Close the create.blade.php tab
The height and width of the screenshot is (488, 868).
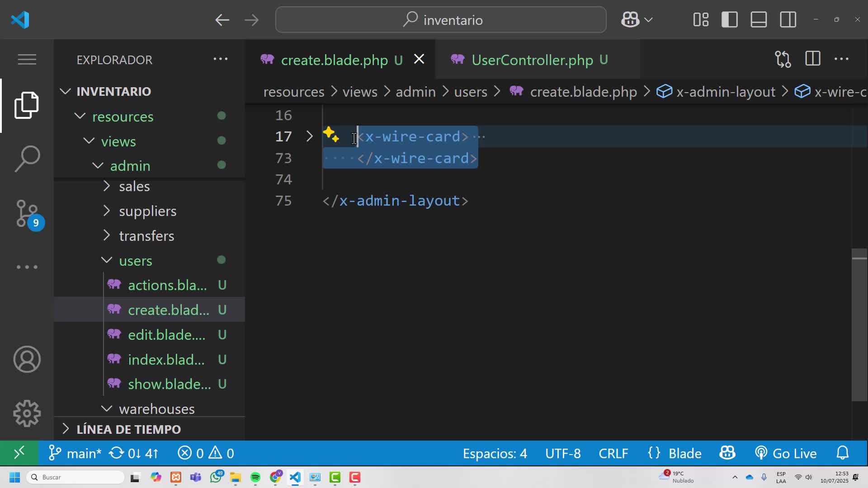(419, 59)
